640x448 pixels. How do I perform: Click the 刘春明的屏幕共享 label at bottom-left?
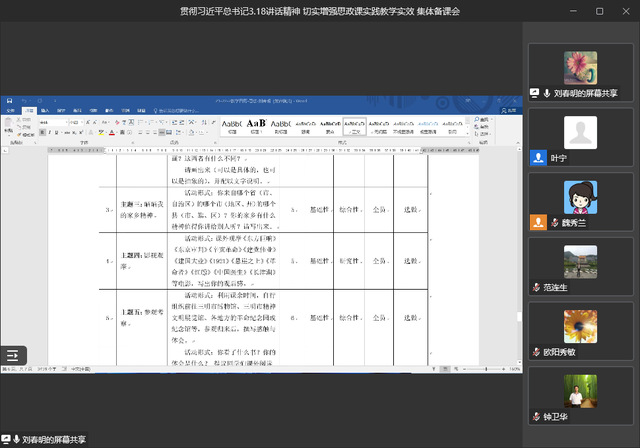coord(55,439)
